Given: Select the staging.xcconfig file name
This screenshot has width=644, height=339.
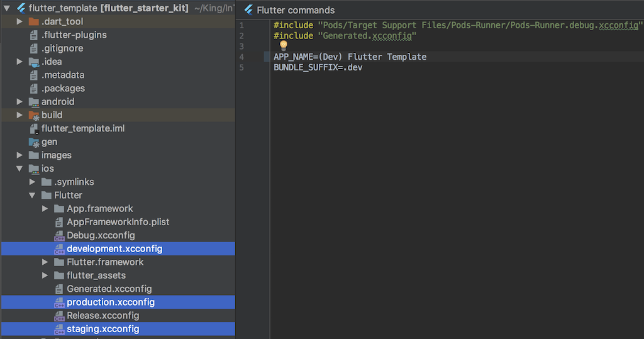Looking at the screenshot, I should [x=103, y=329].
